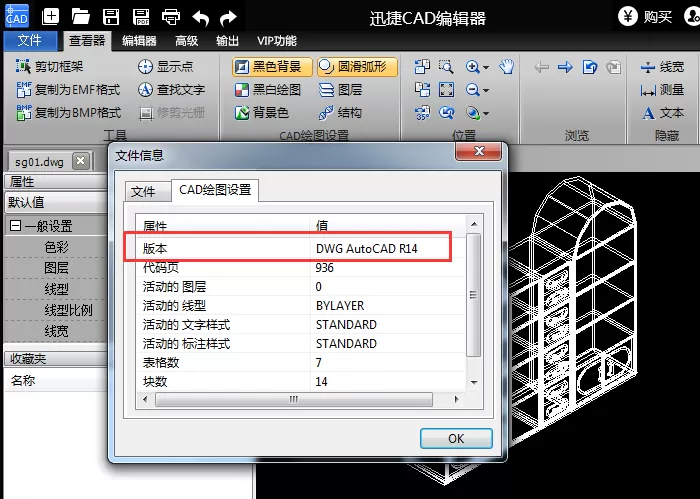Image resolution: width=700 pixels, height=499 pixels.
Task: Open the 文件 file menu
Action: (30, 41)
